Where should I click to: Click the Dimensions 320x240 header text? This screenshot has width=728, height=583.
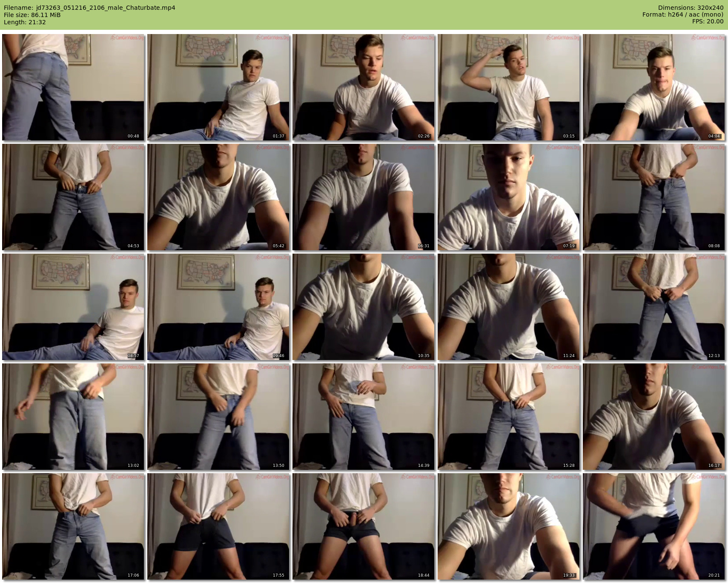(691, 8)
